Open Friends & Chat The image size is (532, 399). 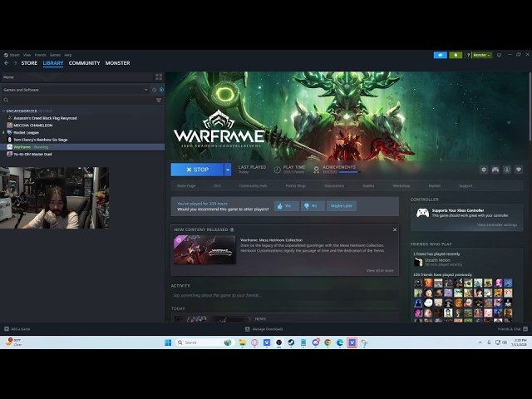[512, 329]
